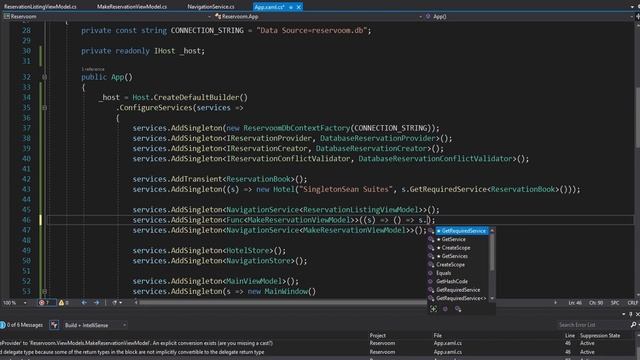Open the Build + IntelliSense dropdown
The width and height of the screenshot is (640, 360).
(95, 325)
